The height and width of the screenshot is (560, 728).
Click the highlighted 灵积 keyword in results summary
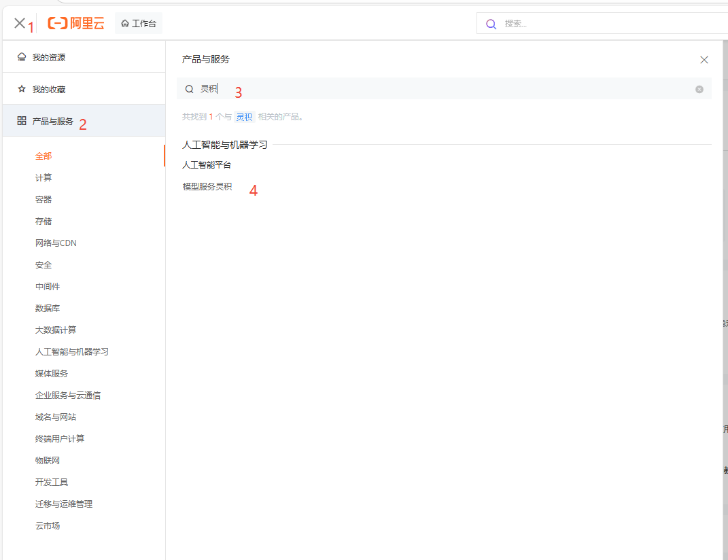(x=244, y=117)
